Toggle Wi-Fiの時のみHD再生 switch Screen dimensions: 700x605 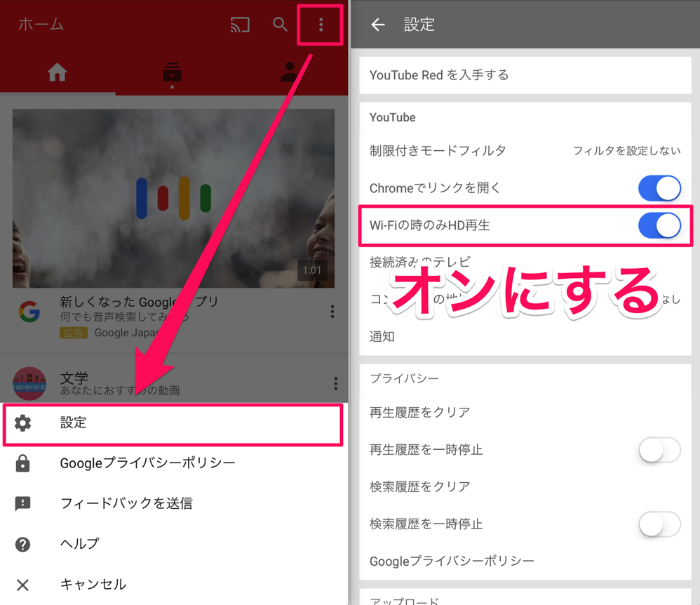659,225
